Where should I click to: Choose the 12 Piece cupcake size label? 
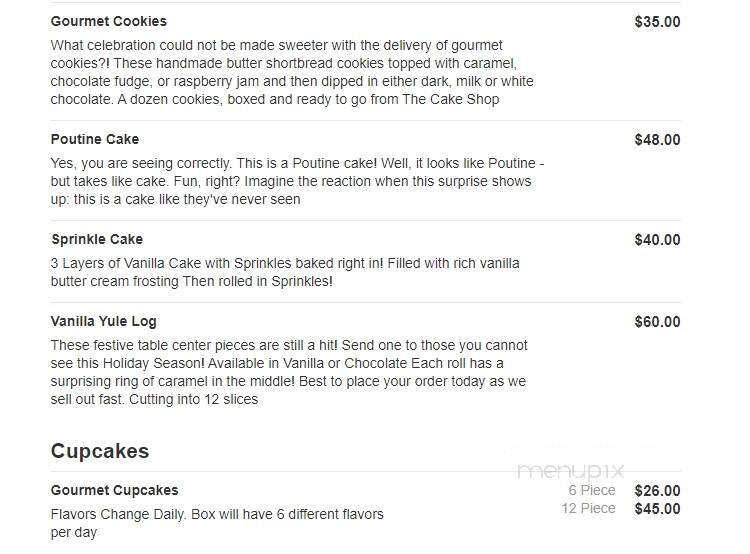[588, 508]
